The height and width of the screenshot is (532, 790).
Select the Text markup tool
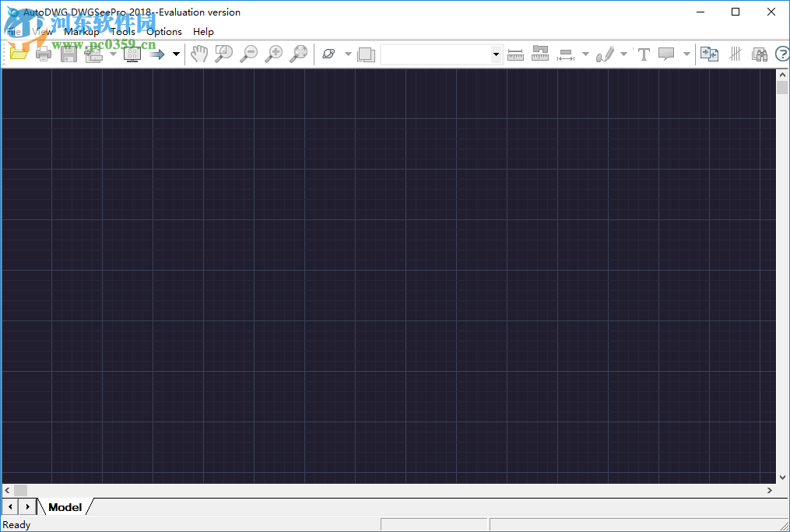[x=644, y=54]
